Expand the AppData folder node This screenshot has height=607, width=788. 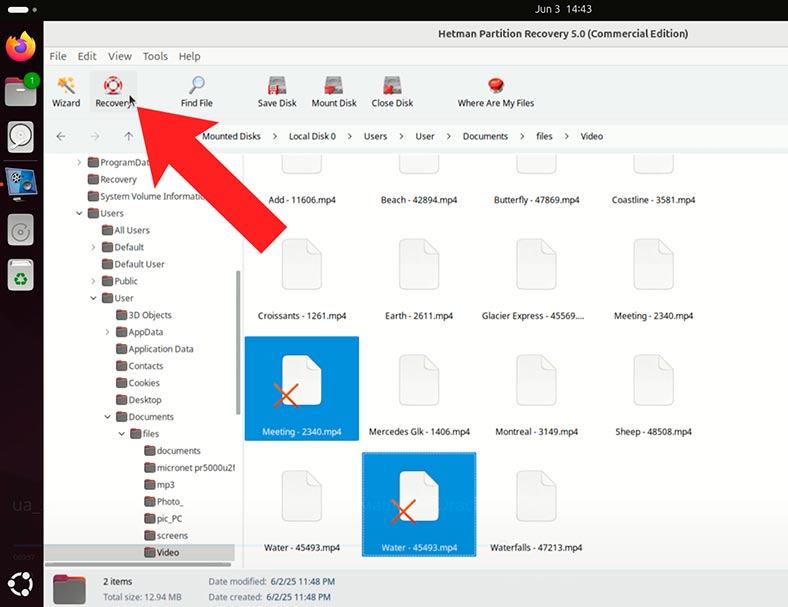click(107, 332)
